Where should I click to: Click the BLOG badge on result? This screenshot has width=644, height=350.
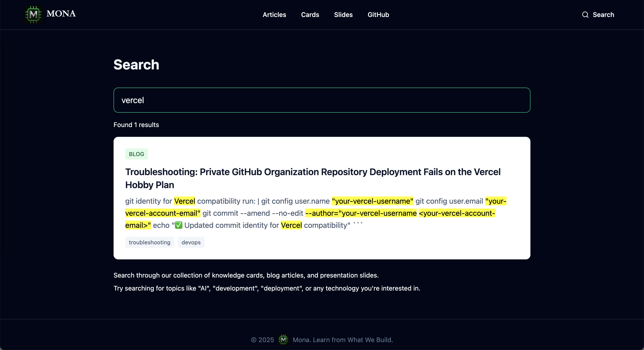[137, 154]
